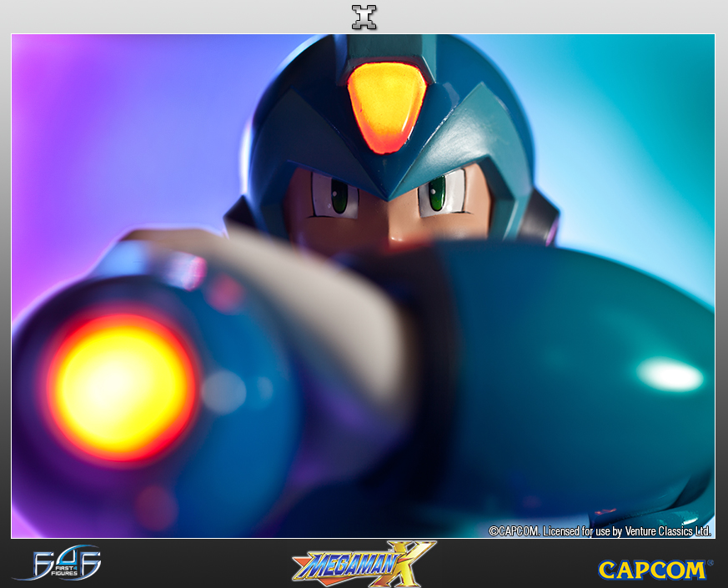The height and width of the screenshot is (588, 728).
Task: Click the large X letter in Mega Man logo
Action: point(411,561)
